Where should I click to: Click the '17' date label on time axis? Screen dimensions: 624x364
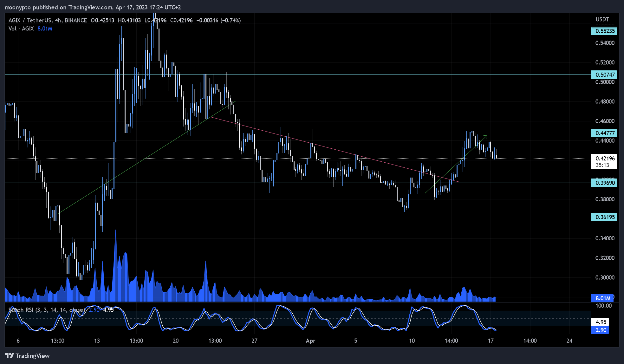point(491,341)
